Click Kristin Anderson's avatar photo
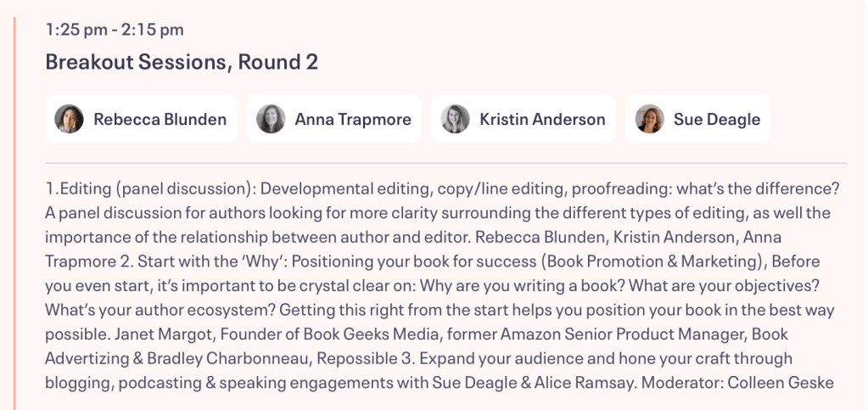This screenshot has width=868, height=410. tap(456, 119)
